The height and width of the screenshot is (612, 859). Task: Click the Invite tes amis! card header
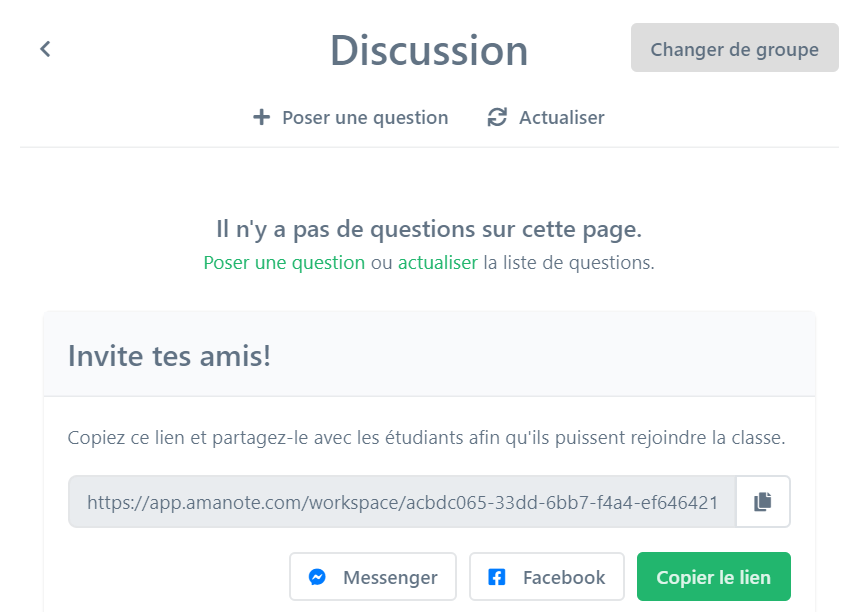[430, 355]
